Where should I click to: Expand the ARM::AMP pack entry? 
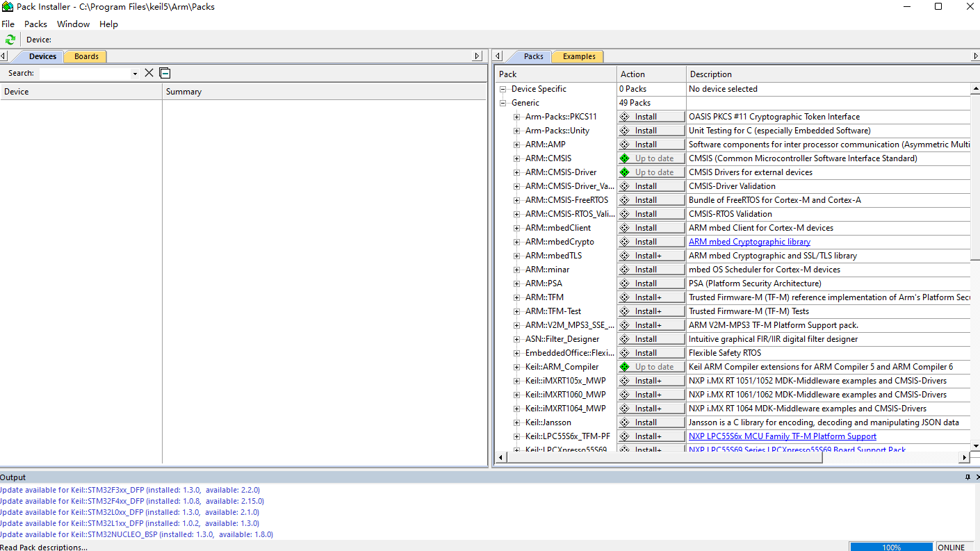coord(517,145)
